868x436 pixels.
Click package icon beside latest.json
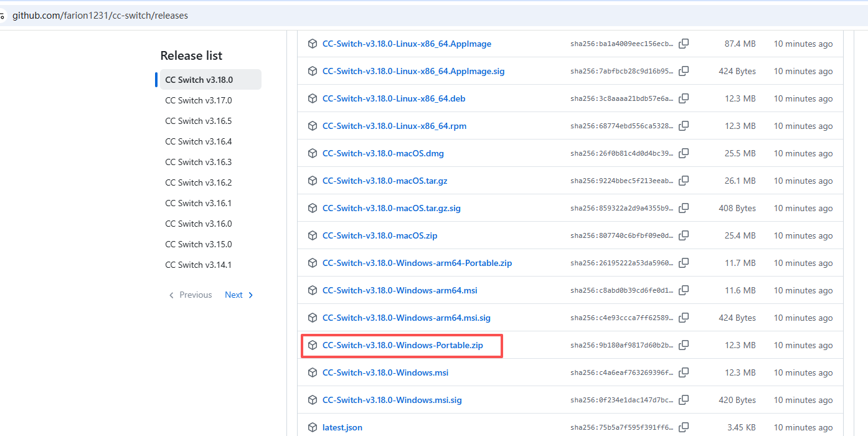[x=313, y=427]
